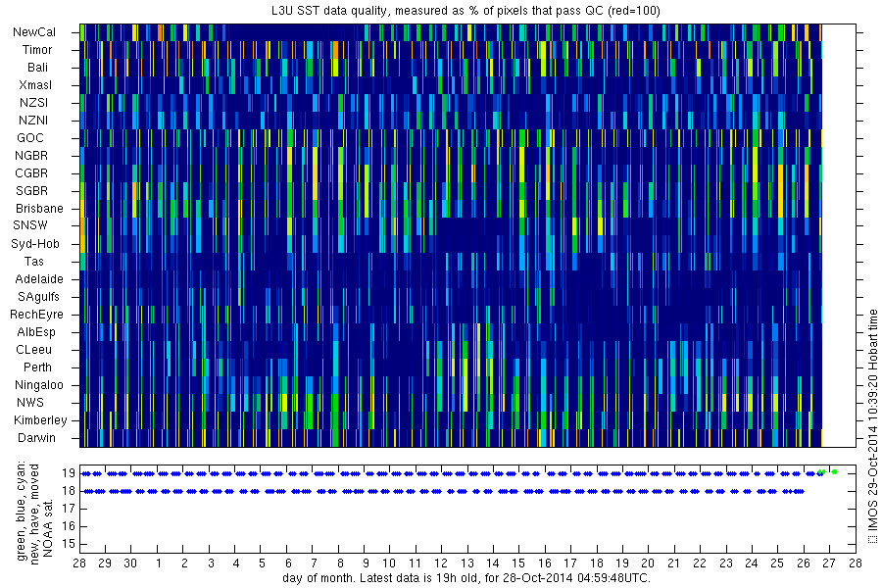
Task: Click day 5 on the bottom axis
Action: pos(262,563)
